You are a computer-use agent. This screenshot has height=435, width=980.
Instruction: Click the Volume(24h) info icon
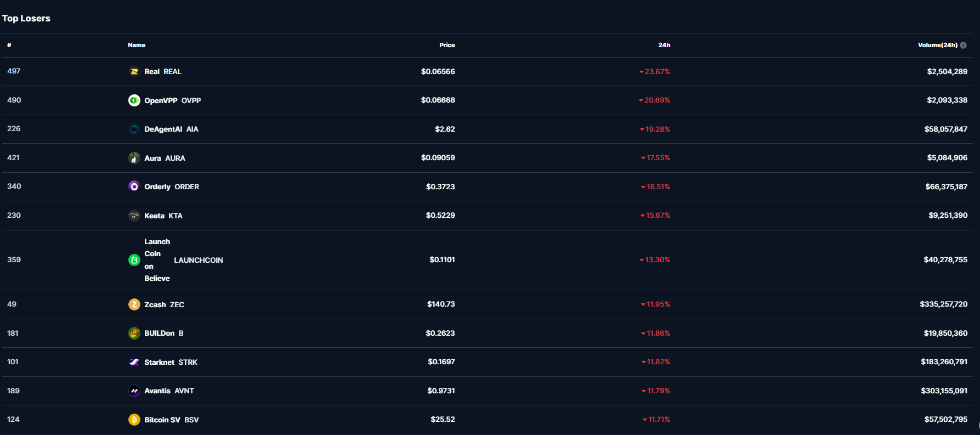(963, 45)
